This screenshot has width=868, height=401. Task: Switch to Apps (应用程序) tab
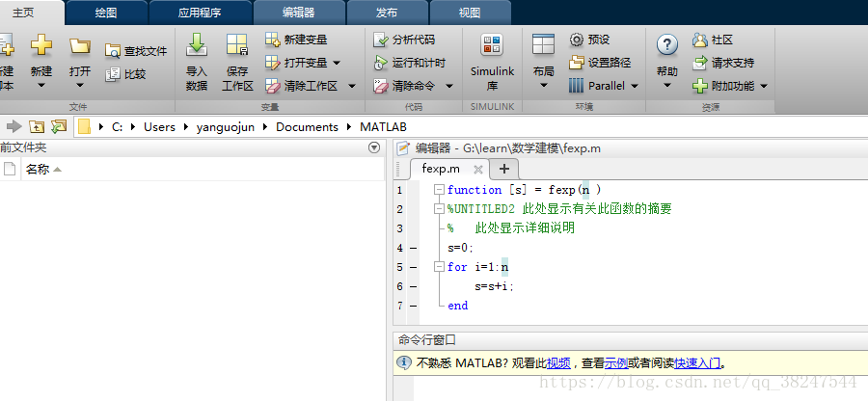pyautogui.click(x=200, y=13)
